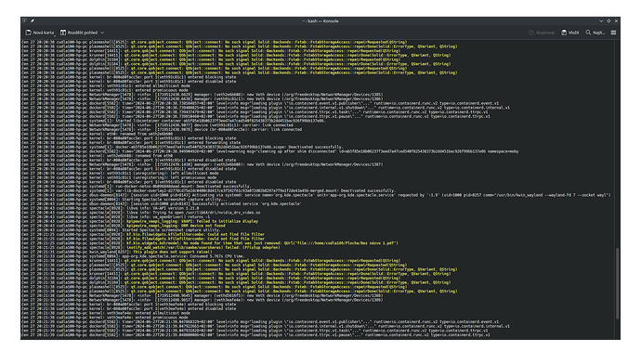This screenshot has height=364, width=641.
Task: Open a new tab with Nová karta
Action: tap(40, 32)
